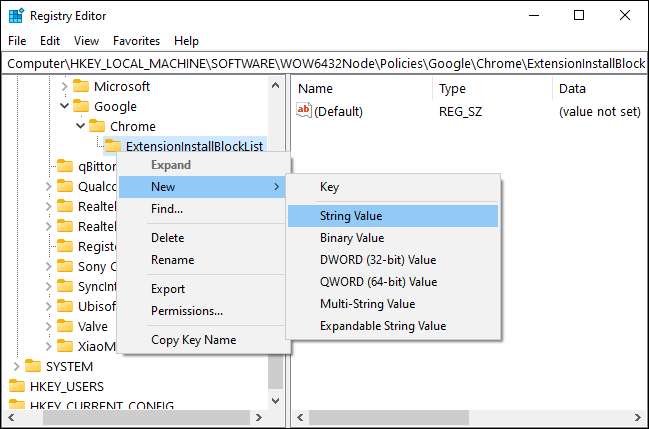Image resolution: width=649 pixels, height=429 pixels.
Task: Click the HKEY_USERS folder icon
Action: [17, 386]
